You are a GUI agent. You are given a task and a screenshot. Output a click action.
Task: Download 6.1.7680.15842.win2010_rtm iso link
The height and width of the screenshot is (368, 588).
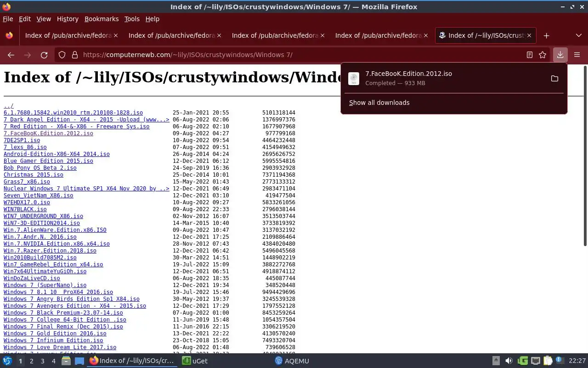click(x=73, y=113)
